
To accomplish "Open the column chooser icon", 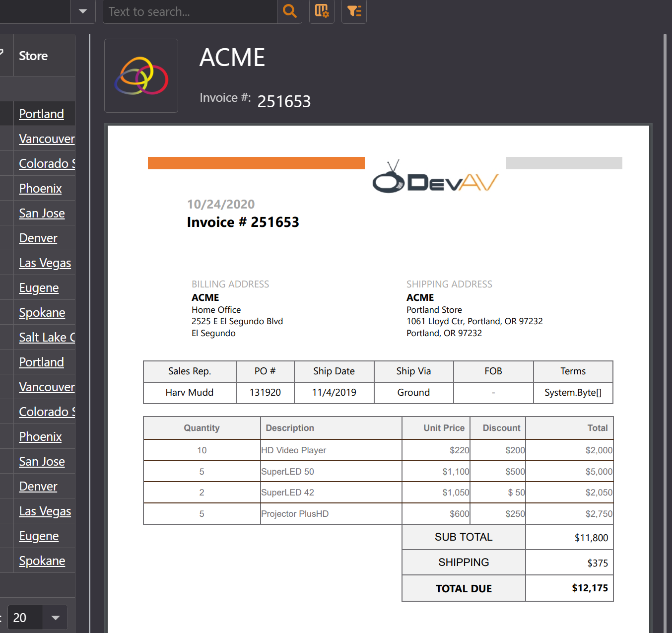I will (322, 11).
